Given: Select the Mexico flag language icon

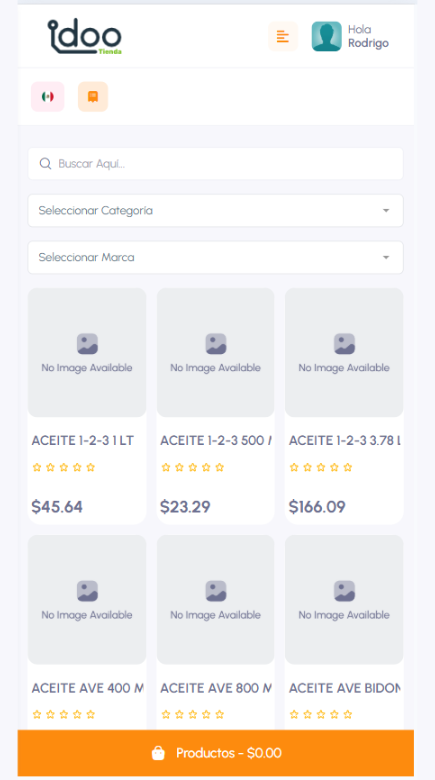Looking at the screenshot, I should pos(48,97).
